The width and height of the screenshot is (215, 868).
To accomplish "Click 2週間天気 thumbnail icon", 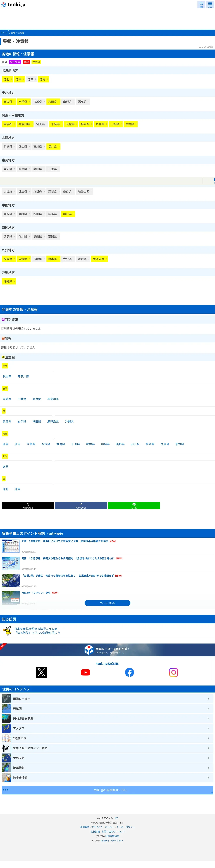I will (6, 738).
